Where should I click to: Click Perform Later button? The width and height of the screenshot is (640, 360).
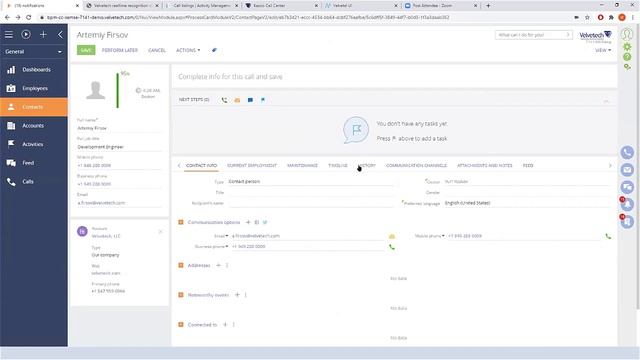[120, 50]
